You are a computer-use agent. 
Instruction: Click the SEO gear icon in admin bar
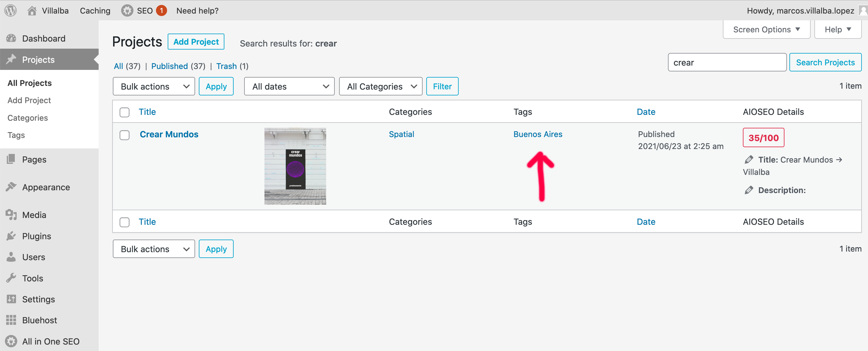coord(127,11)
